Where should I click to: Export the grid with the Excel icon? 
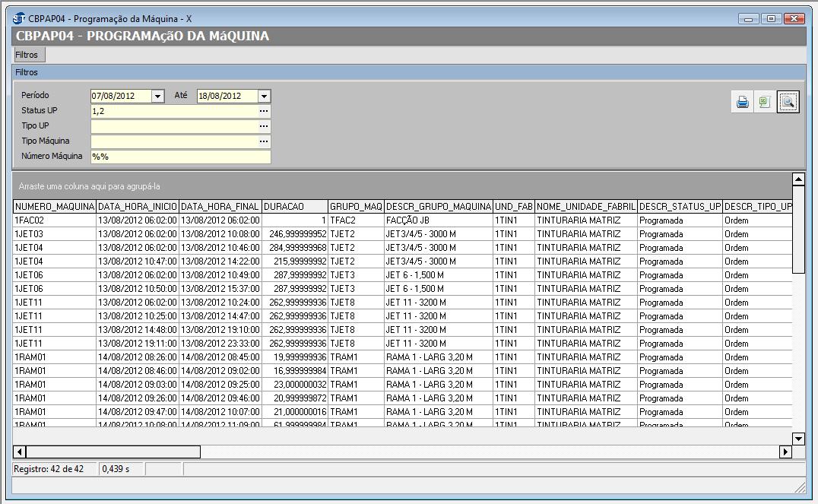765,102
